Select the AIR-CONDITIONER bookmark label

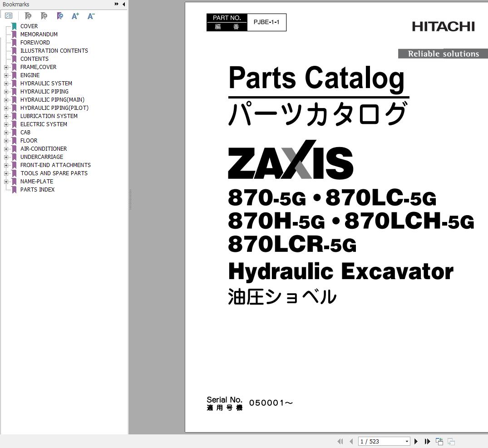pos(44,149)
